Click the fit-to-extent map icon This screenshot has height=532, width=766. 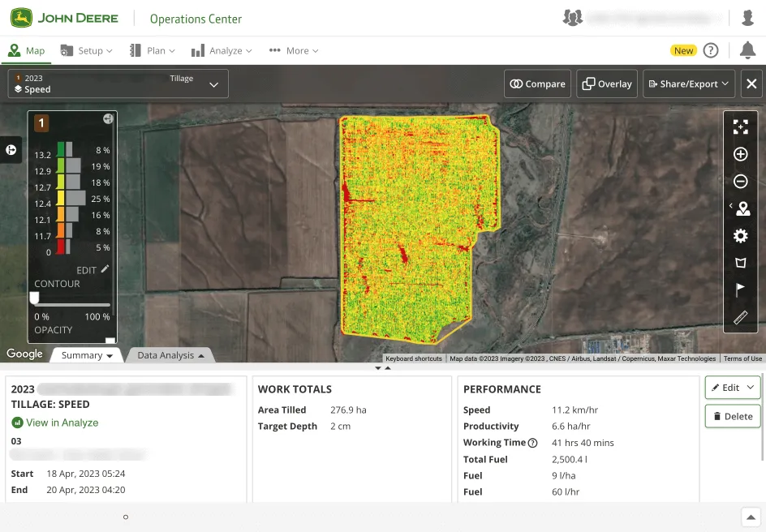click(x=740, y=127)
